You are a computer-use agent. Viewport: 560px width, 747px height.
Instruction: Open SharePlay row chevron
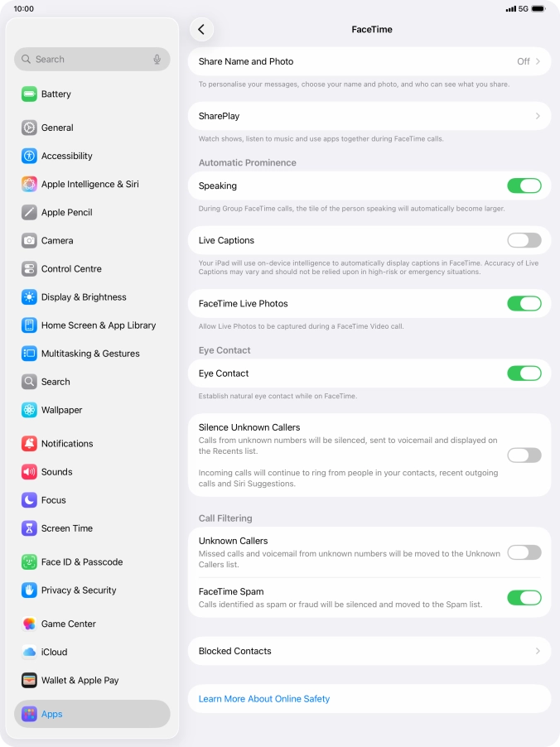click(538, 116)
